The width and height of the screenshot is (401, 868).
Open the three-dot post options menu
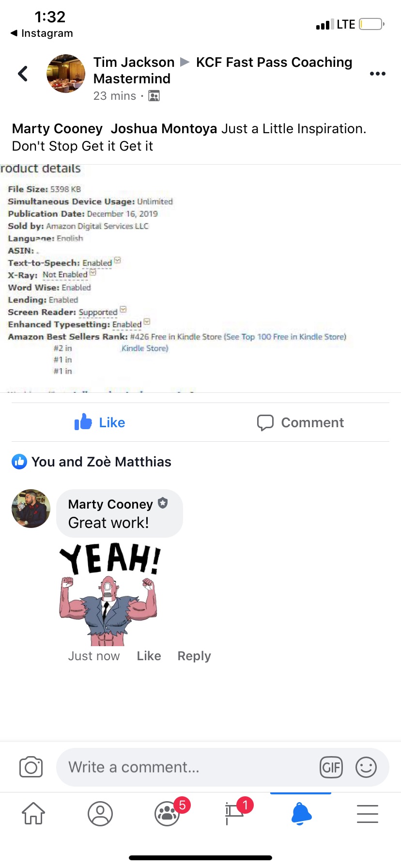[377, 74]
